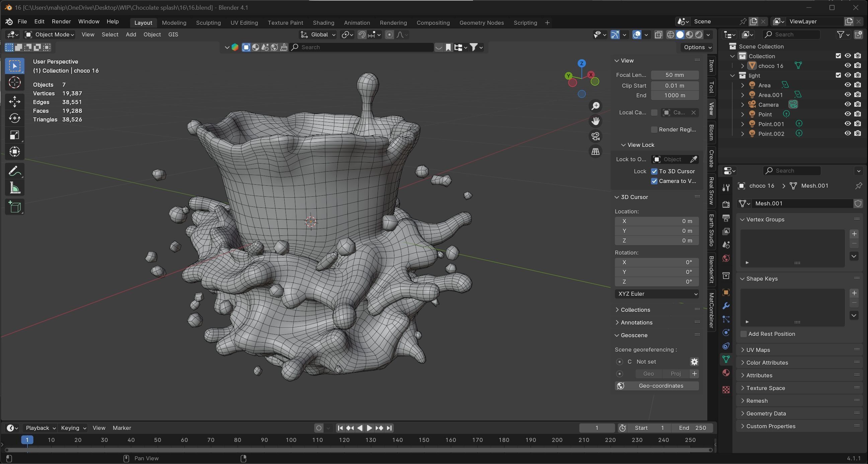Select the Cursor tool in the toolbar
The width and height of the screenshot is (868, 464).
click(x=14, y=83)
